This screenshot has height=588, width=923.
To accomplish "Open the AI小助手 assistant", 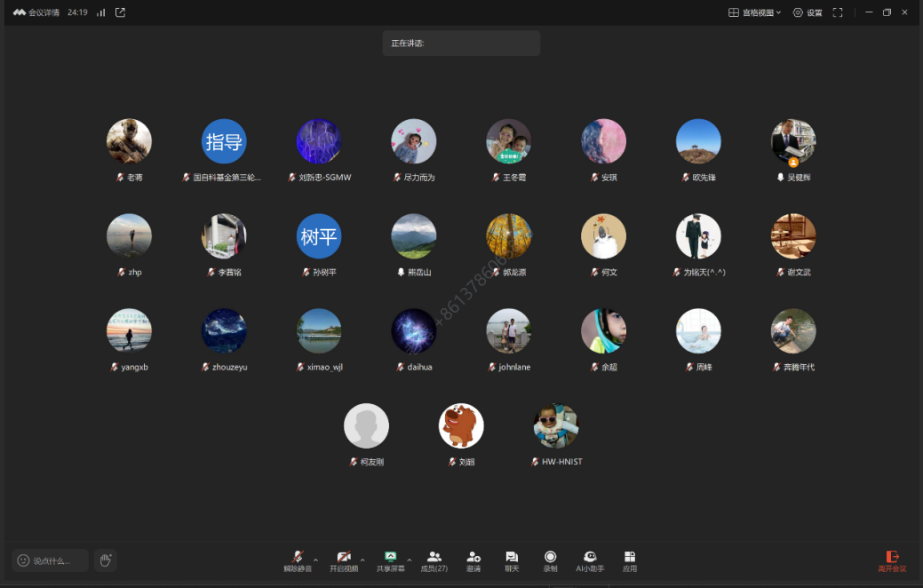I will tap(590, 557).
